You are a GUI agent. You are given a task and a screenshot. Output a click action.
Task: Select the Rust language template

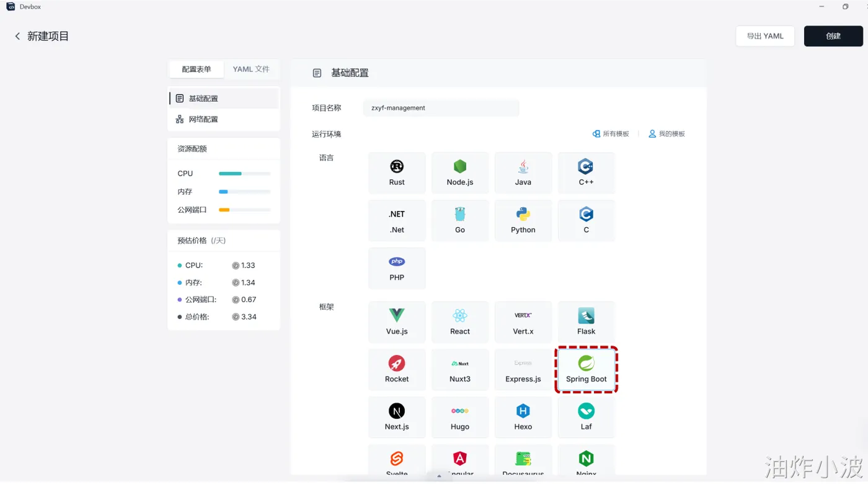(397, 173)
